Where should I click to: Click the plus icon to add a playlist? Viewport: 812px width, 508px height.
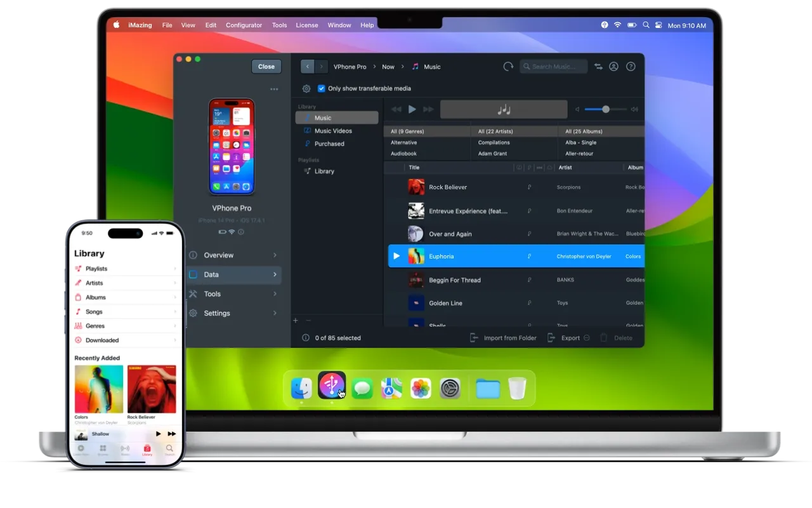(296, 321)
